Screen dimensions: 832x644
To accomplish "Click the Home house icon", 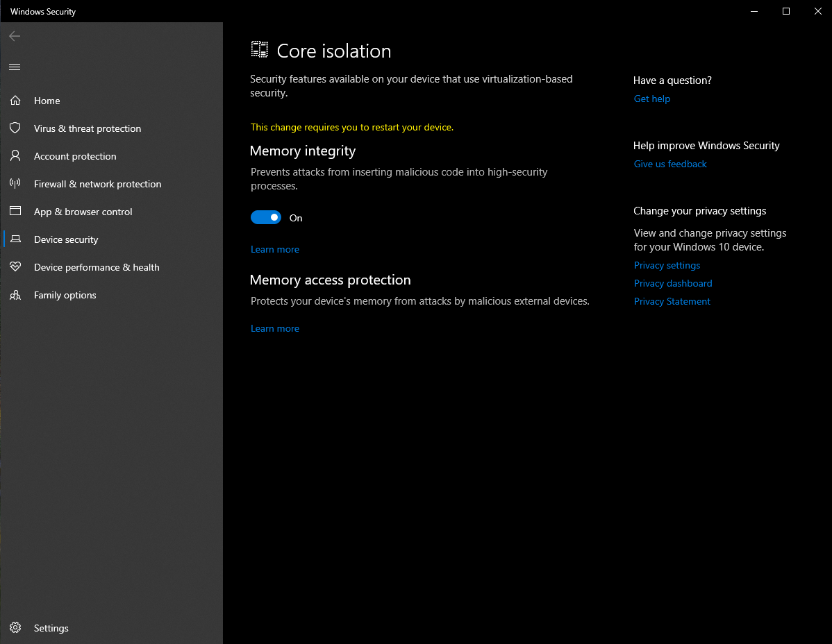I will pyautogui.click(x=15, y=101).
